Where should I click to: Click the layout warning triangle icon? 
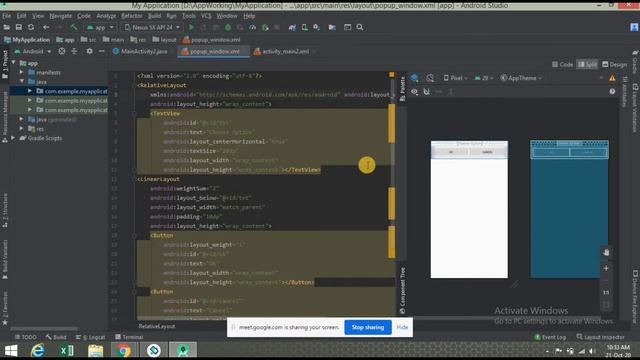click(612, 78)
